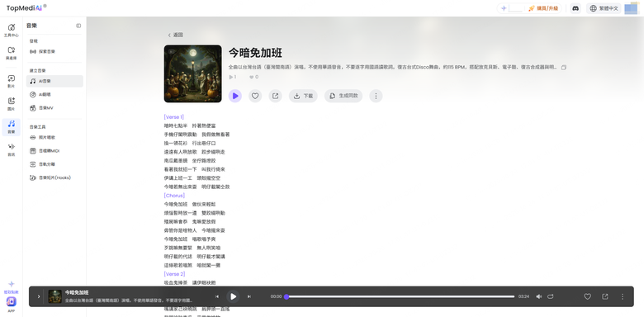Viewport: 644px width, 317px height.
Task: Open 音樂短片 (Hooks) tool
Action: click(x=54, y=177)
